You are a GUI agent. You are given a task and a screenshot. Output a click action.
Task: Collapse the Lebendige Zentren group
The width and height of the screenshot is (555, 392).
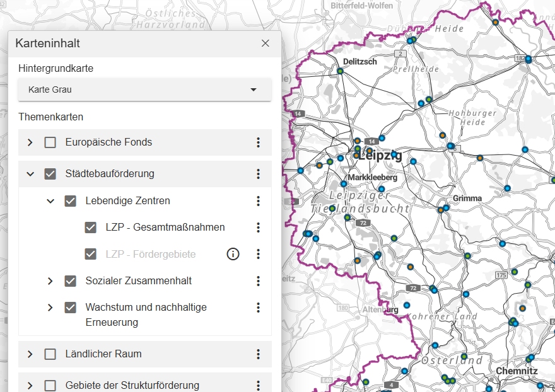50,201
